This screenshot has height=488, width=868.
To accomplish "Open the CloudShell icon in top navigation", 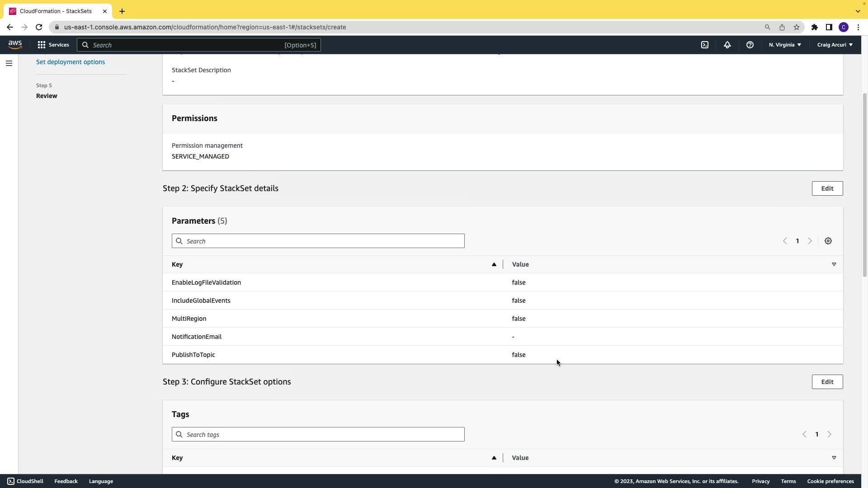I will coord(705,45).
